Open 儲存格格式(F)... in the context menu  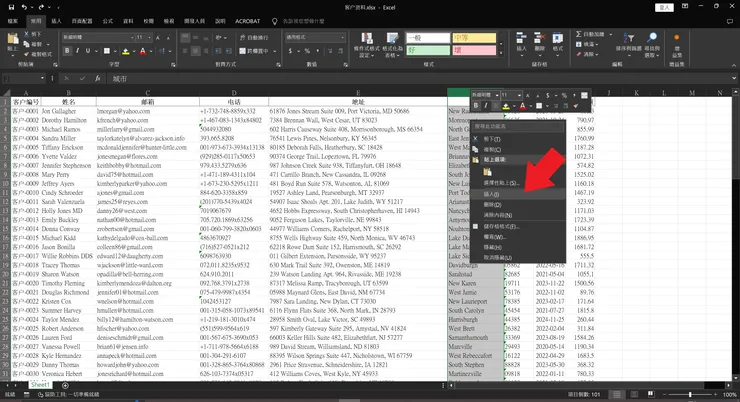518,226
